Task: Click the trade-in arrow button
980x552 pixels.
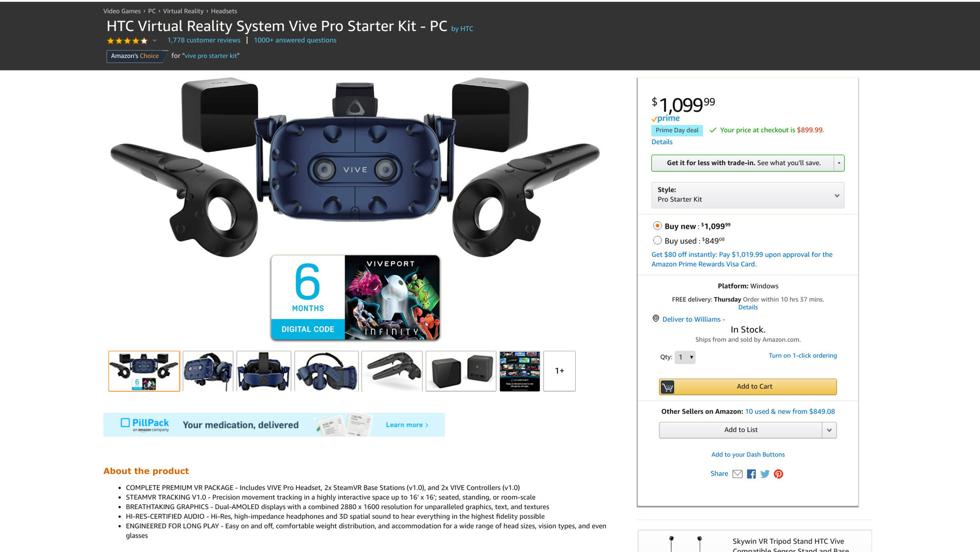Action: point(839,163)
